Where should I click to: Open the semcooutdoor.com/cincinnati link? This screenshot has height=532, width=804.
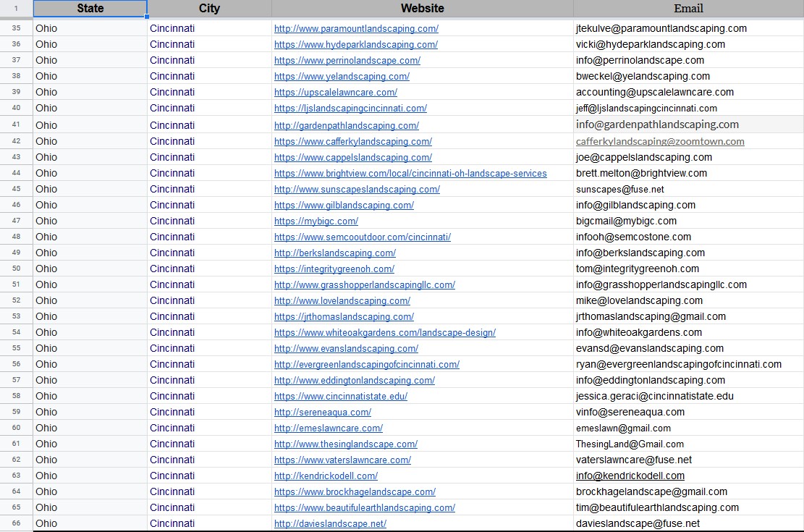[363, 237]
